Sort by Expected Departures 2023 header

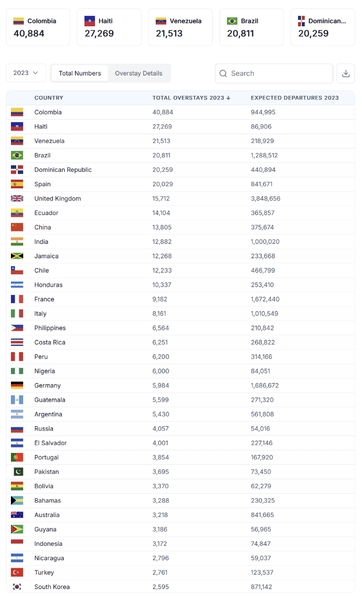[295, 98]
